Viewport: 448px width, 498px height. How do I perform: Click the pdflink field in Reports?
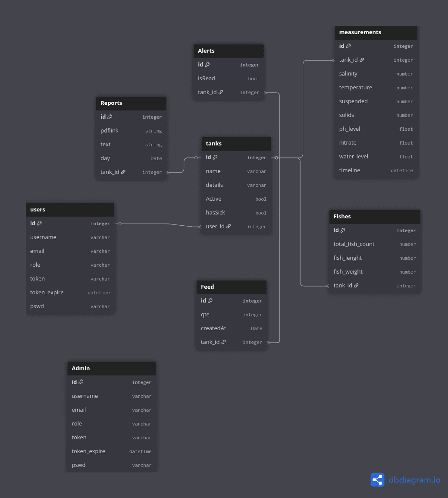[x=131, y=131]
